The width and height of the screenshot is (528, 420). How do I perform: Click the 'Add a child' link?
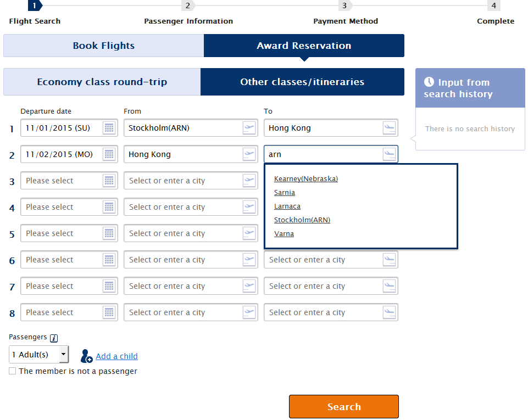pos(116,356)
